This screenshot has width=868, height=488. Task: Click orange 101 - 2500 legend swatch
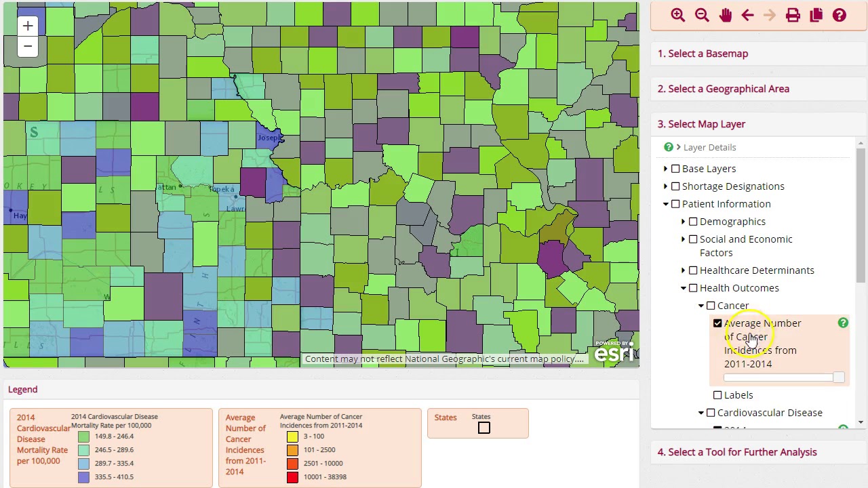pos(292,450)
